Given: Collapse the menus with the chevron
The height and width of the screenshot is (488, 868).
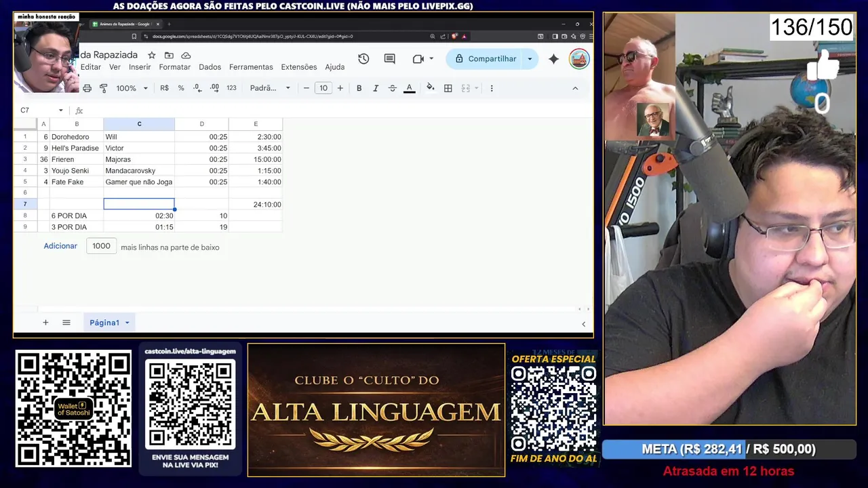Looking at the screenshot, I should [x=575, y=88].
